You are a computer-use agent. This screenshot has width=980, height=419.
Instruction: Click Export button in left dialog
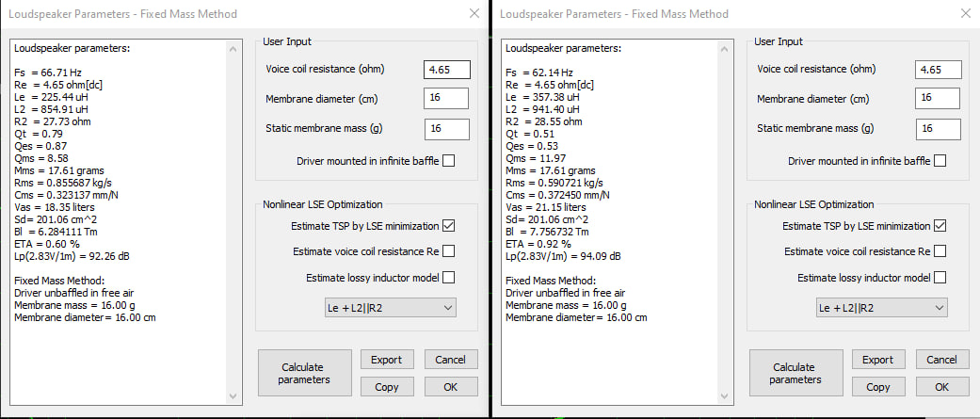[387, 360]
